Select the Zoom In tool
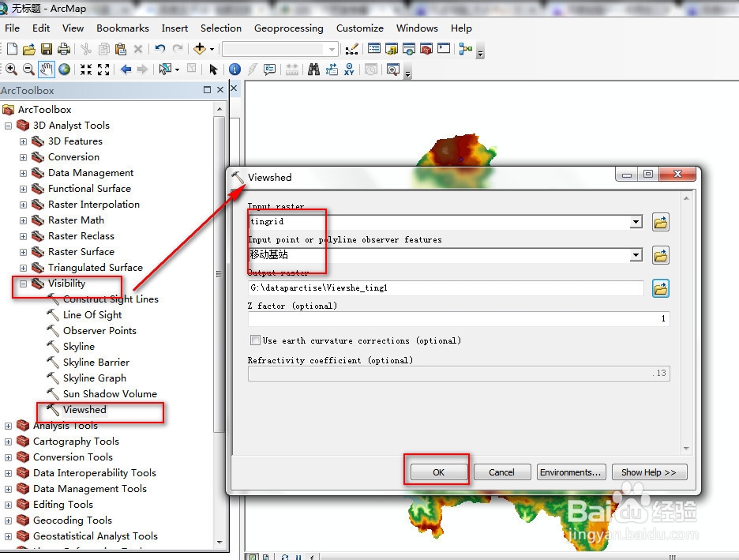 [11, 70]
